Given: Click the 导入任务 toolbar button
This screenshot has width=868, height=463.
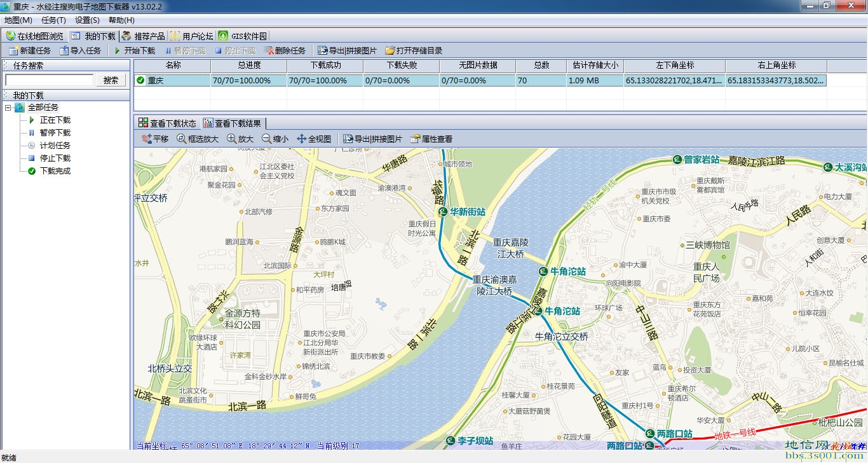Looking at the screenshot, I should click(80, 50).
